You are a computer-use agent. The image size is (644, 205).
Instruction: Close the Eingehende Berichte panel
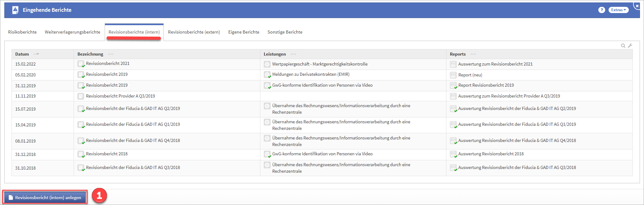click(637, 6)
